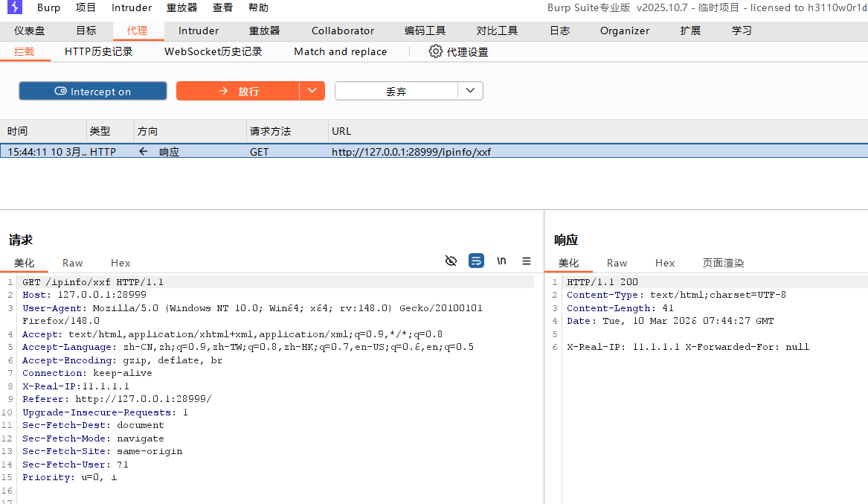The image size is (868, 504).
Task: Select response pane Hex view tab
Action: click(x=665, y=263)
